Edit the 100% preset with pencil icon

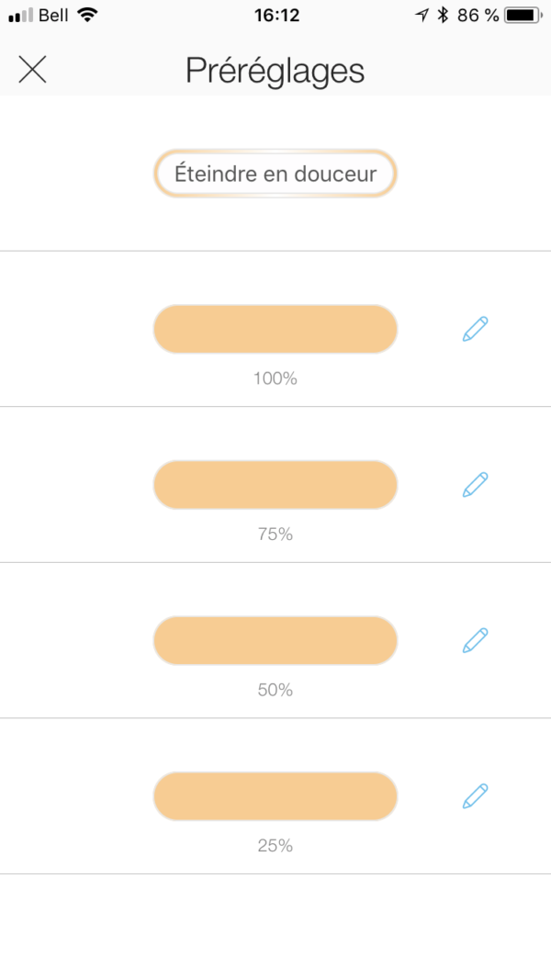[x=475, y=329]
